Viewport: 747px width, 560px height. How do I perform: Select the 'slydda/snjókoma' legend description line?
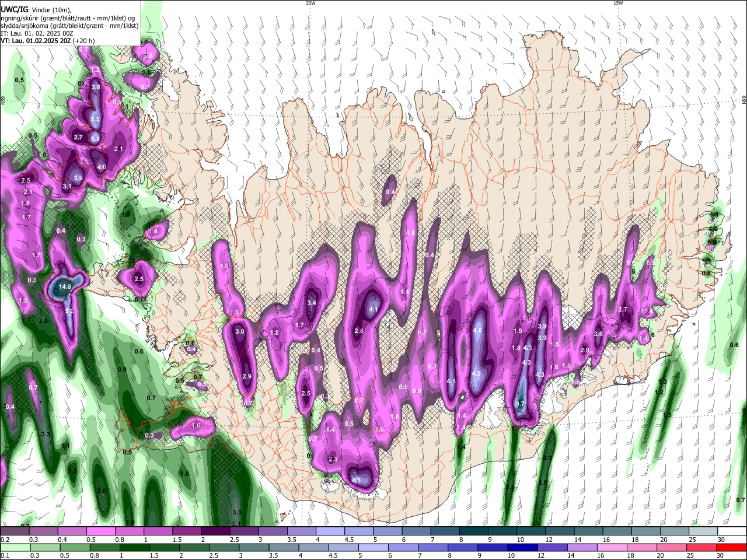[x=69, y=25]
